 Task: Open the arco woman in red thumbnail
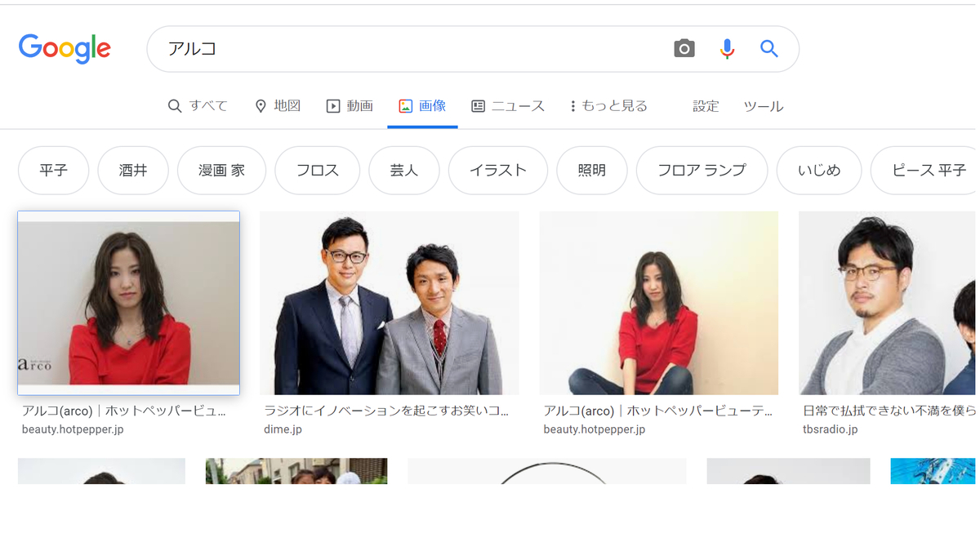point(129,303)
